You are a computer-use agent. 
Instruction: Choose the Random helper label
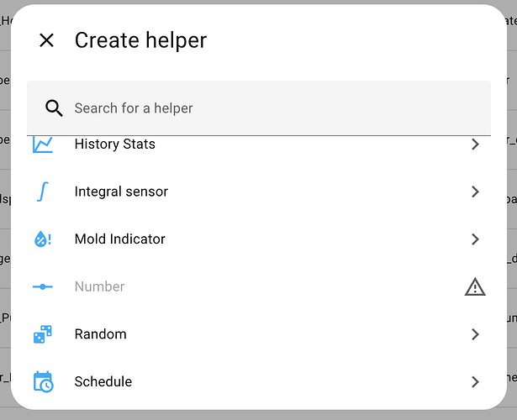(100, 334)
